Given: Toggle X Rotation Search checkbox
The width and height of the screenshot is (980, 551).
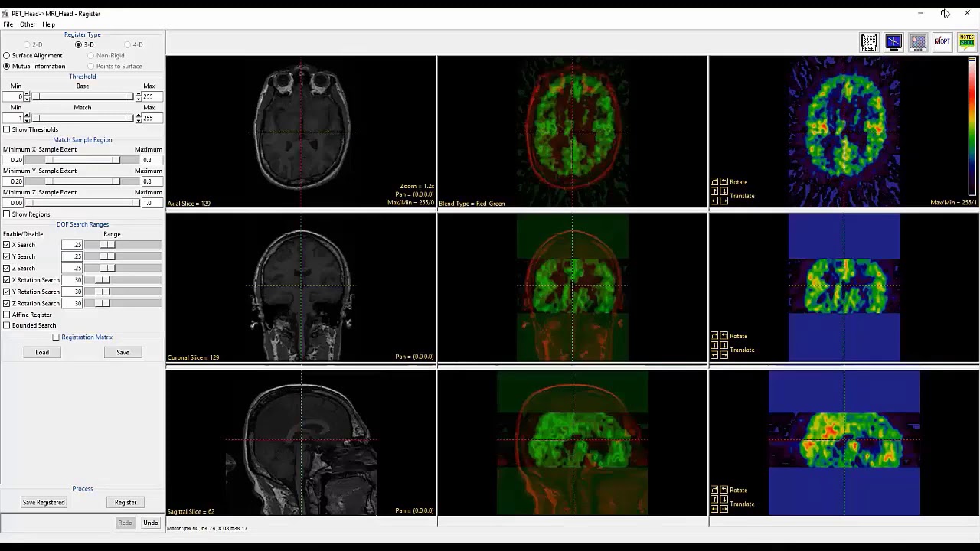Looking at the screenshot, I should coord(7,280).
